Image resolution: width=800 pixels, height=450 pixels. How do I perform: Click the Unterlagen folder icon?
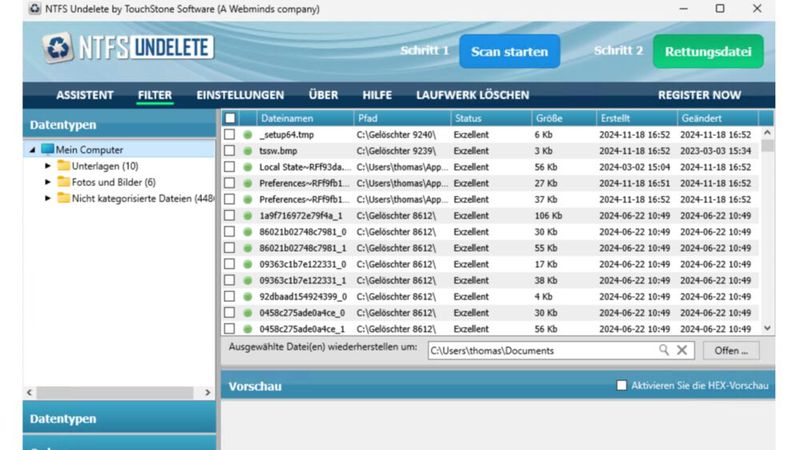click(63, 165)
